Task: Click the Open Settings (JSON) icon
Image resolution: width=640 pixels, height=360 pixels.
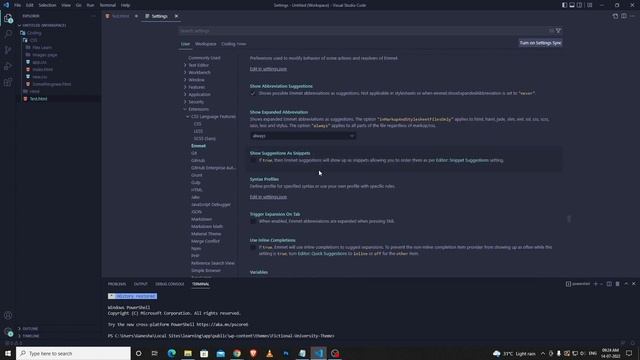Action: click(615, 16)
